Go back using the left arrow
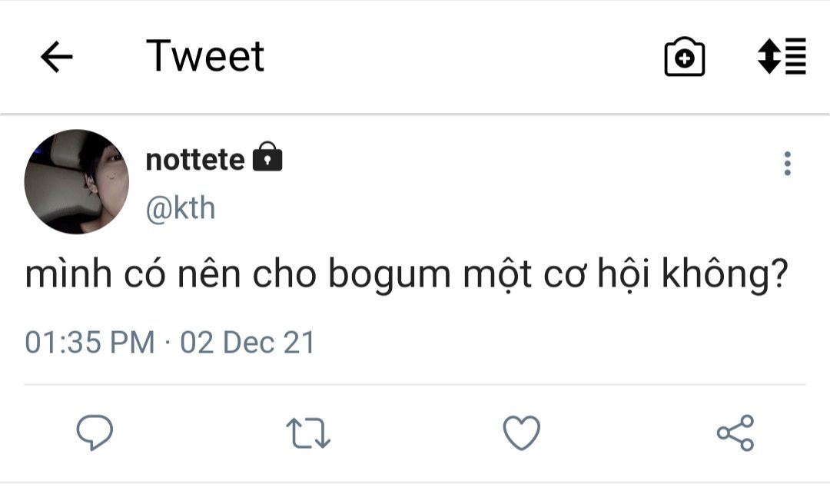830x504 pixels. 56,57
